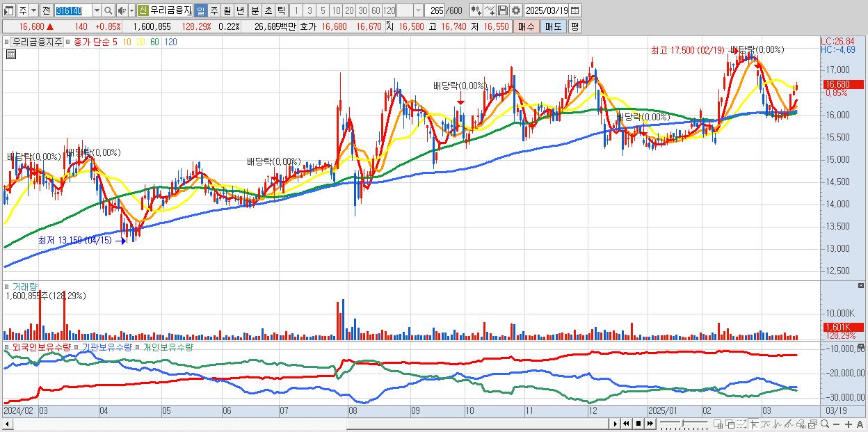868x432 pixels.
Task: Click the 우리금융지주 legend label
Action: (x=38, y=42)
